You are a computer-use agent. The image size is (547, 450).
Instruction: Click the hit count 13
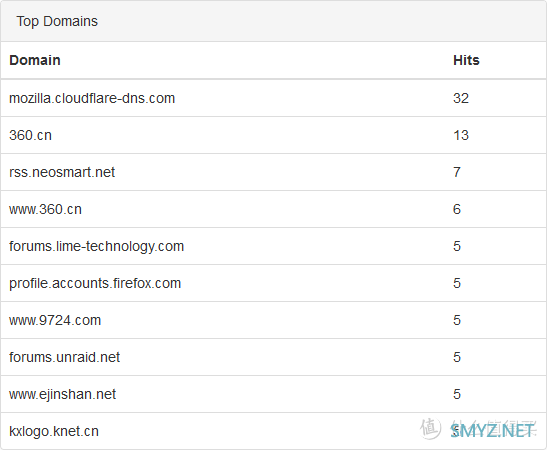tap(461, 135)
